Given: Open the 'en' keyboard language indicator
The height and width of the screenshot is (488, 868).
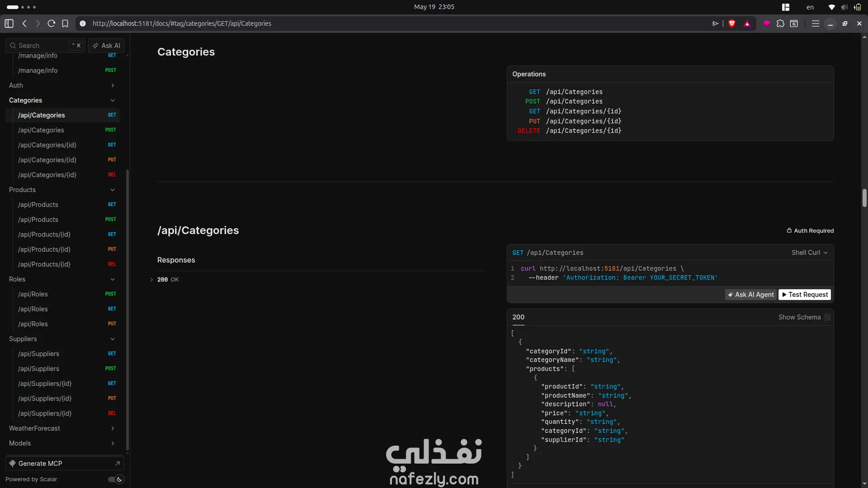Looking at the screenshot, I should tap(810, 7).
